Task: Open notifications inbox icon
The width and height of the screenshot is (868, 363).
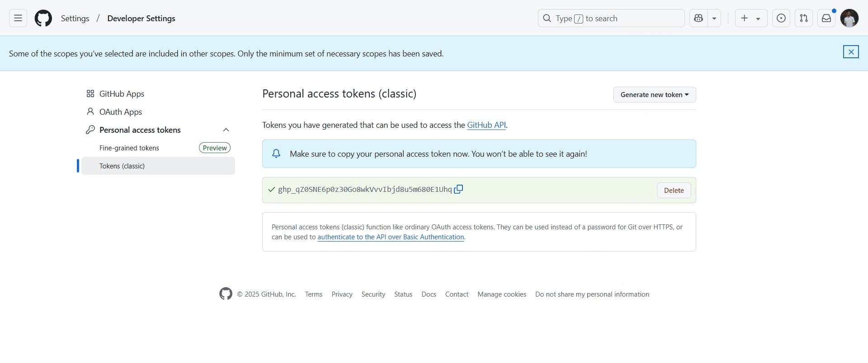Action: tap(826, 18)
